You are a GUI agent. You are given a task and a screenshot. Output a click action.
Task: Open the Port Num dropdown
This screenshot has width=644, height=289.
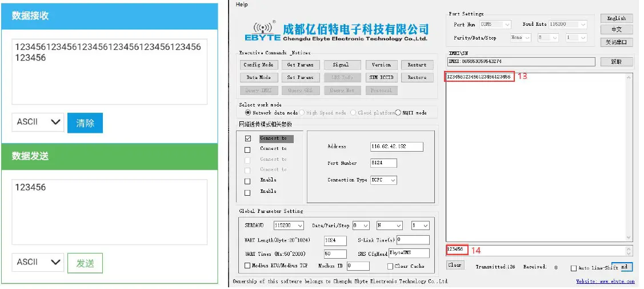(x=496, y=24)
